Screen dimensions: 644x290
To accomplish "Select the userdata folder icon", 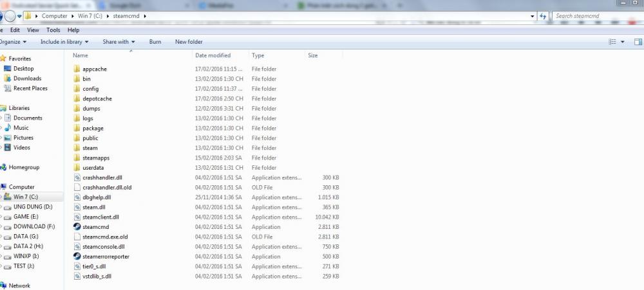I will (x=77, y=167).
